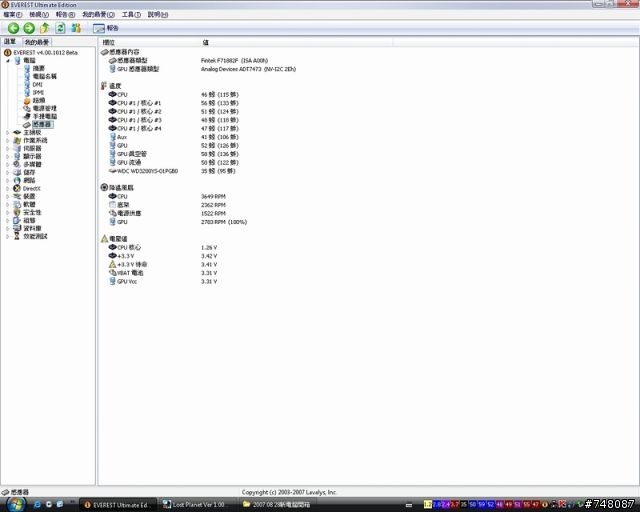Select the 摘要 summary item under 電腦
640x512 pixels.
(38, 68)
